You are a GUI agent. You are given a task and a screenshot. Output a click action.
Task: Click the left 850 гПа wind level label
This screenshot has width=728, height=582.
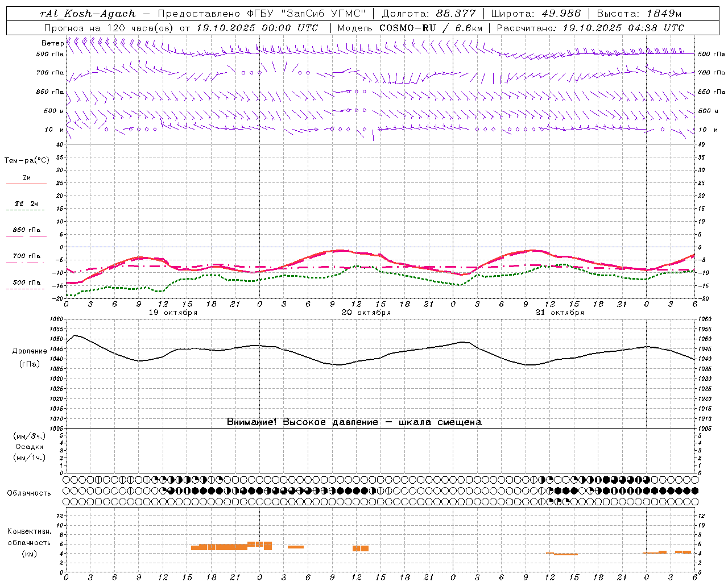[50, 92]
